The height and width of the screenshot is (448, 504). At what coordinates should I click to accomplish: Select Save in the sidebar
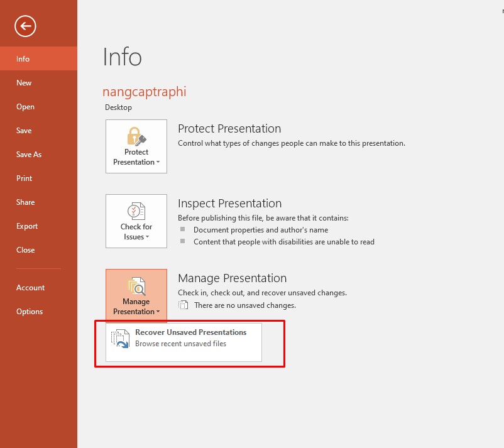pos(38,131)
